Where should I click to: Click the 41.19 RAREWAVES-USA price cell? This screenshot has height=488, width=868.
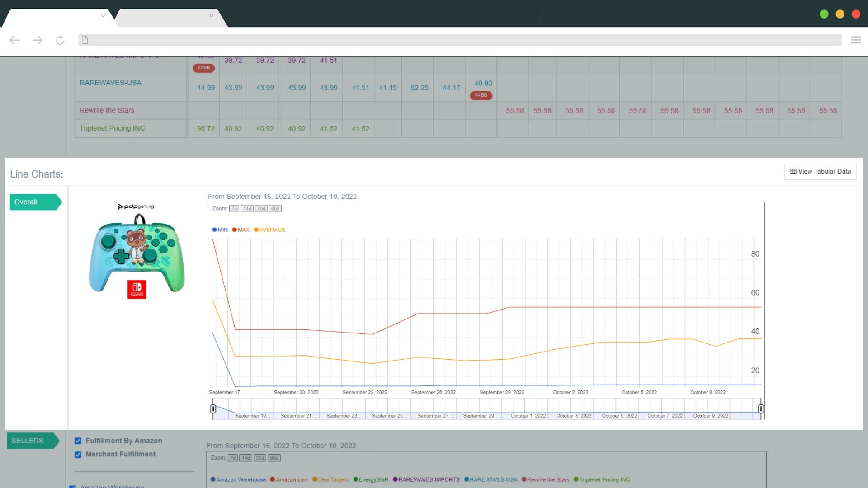pyautogui.click(x=388, y=88)
